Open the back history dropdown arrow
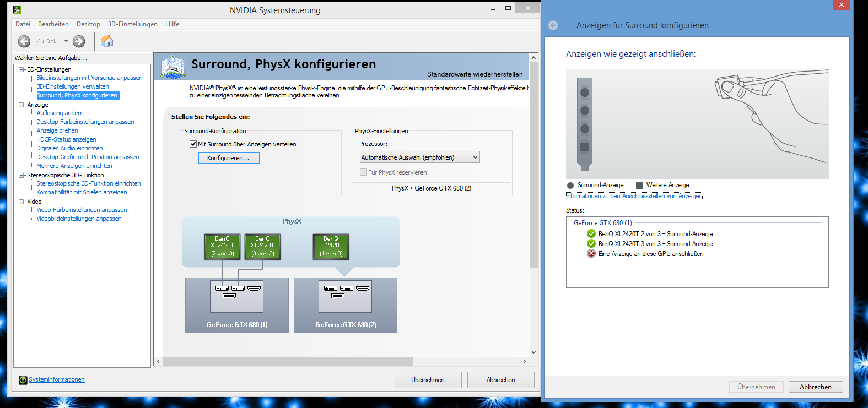868x408 pixels. tap(66, 41)
